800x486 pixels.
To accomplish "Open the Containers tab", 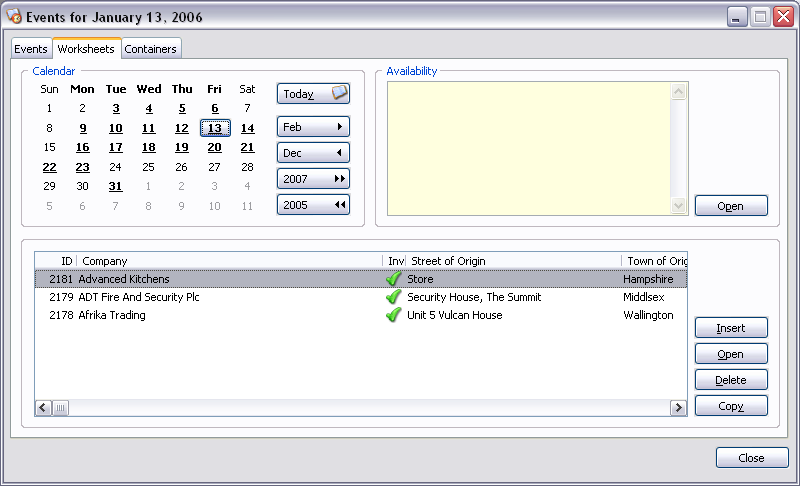I will tap(151, 49).
